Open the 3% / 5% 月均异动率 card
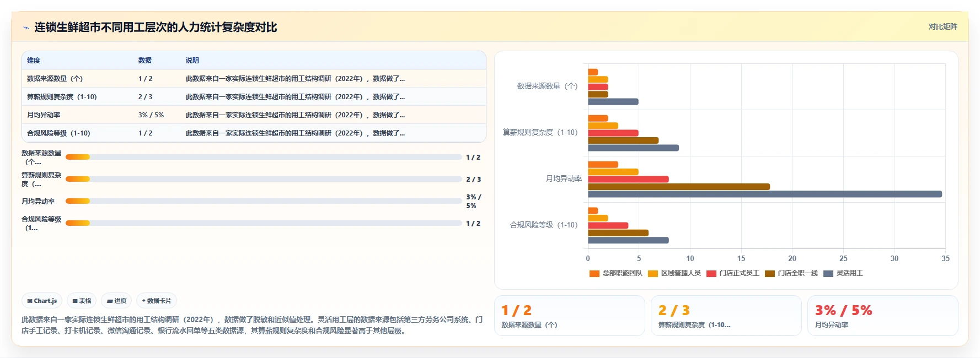 coord(882,316)
